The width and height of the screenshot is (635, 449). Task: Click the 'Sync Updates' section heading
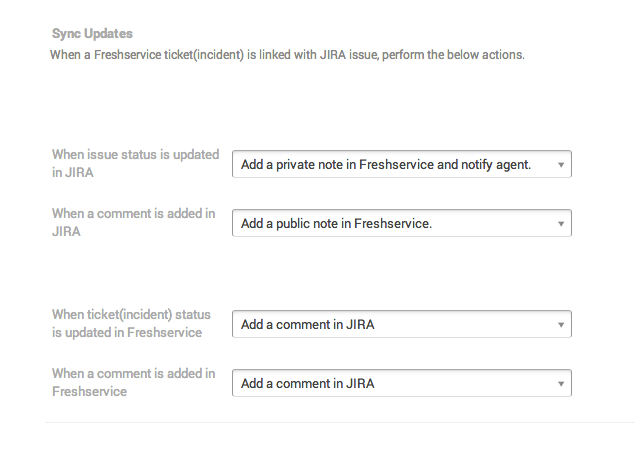pyautogui.click(x=92, y=33)
